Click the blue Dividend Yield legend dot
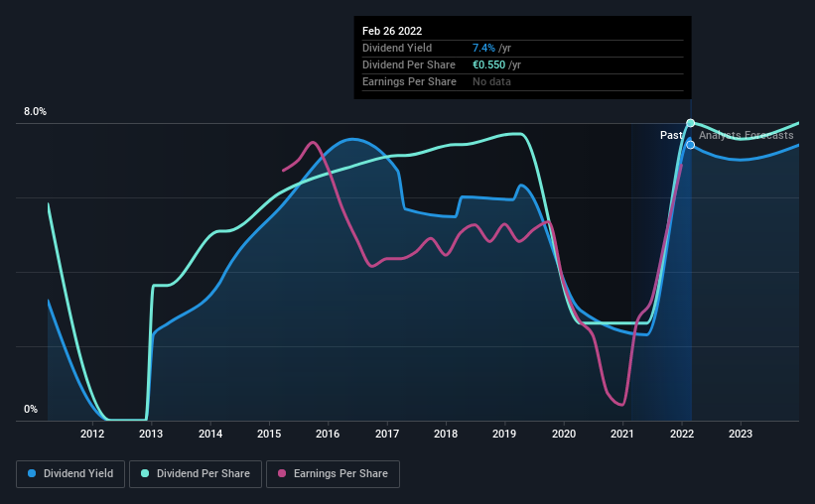The image size is (815, 504). coord(32,473)
